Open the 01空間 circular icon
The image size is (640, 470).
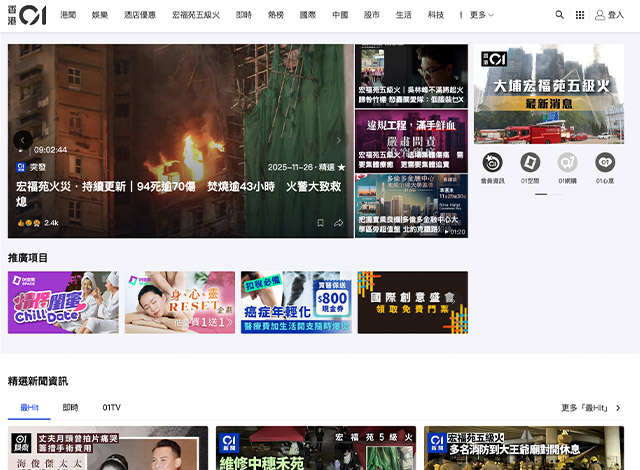[530, 162]
